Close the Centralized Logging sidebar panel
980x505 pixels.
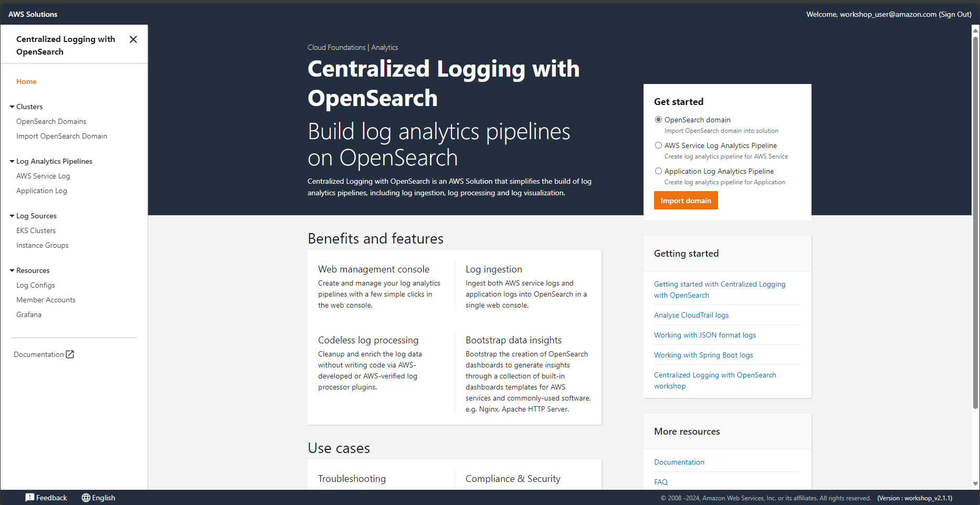coord(133,39)
